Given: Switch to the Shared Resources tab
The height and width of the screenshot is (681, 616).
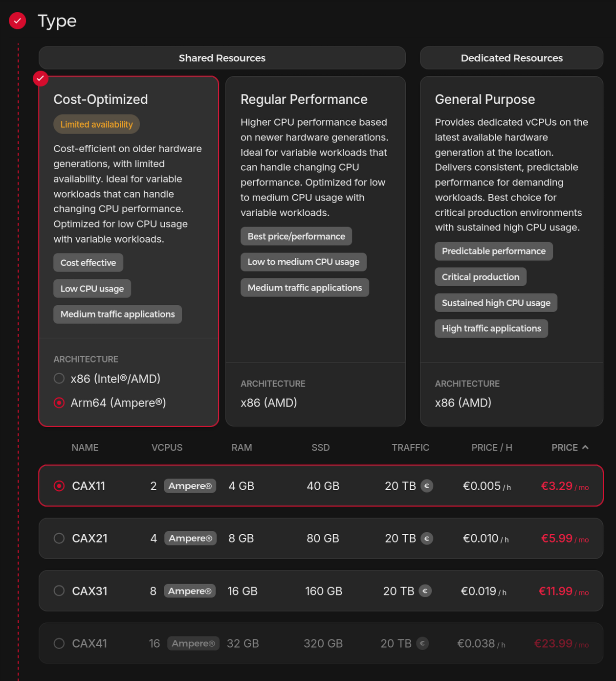Looking at the screenshot, I should coord(222,58).
